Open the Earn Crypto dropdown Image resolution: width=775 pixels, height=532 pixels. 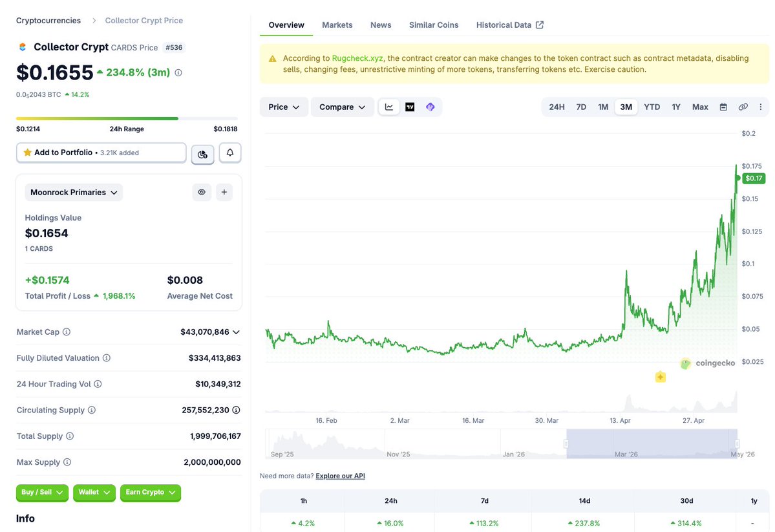pos(150,493)
